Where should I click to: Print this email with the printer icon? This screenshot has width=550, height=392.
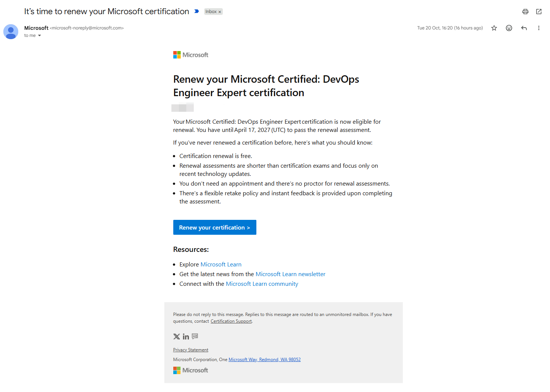coord(525,12)
